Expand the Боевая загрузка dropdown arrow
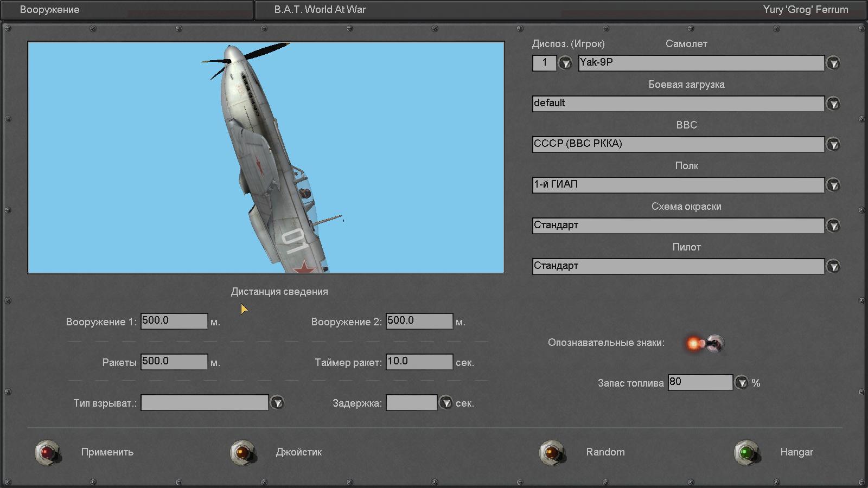This screenshot has width=868, height=488. click(x=833, y=104)
